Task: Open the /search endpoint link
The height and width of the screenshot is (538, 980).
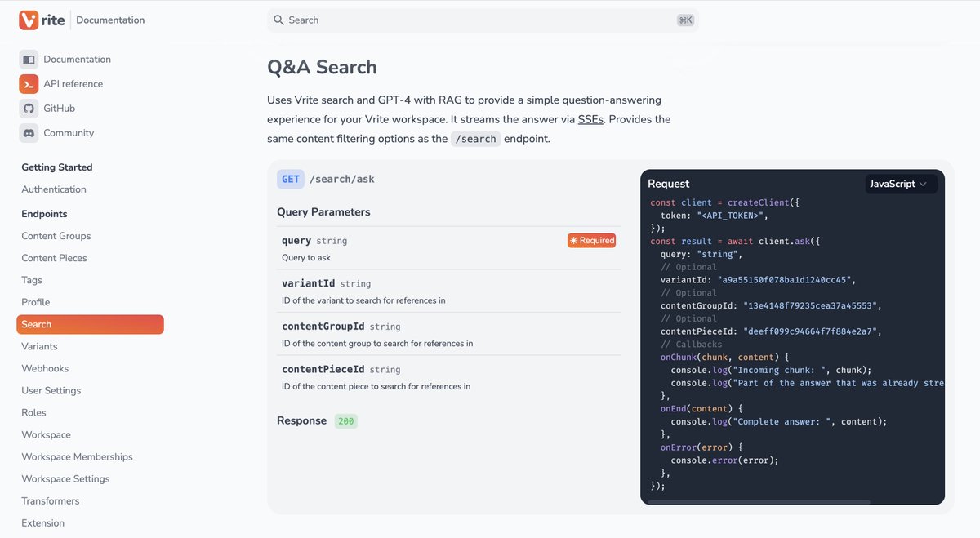Action: coord(476,139)
